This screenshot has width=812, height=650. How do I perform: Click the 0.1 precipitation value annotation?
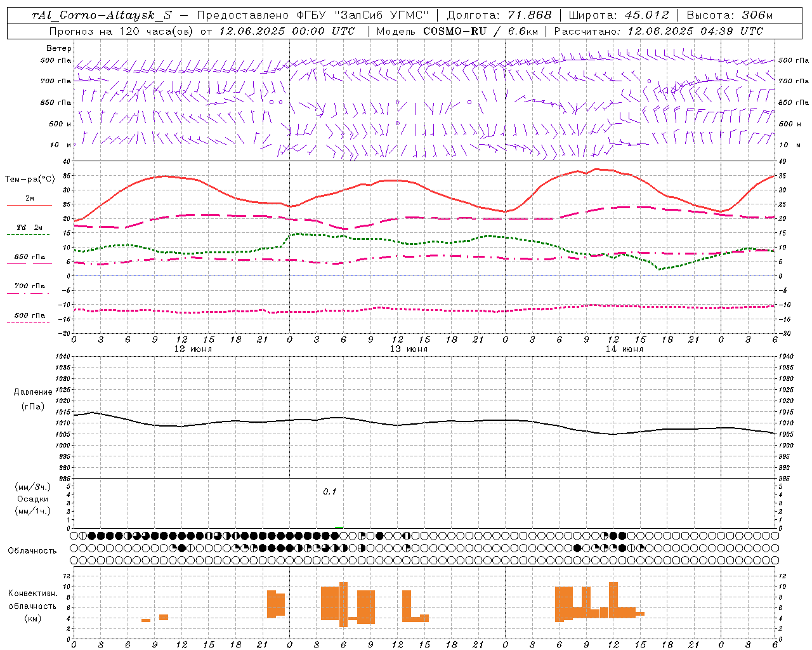(x=330, y=492)
